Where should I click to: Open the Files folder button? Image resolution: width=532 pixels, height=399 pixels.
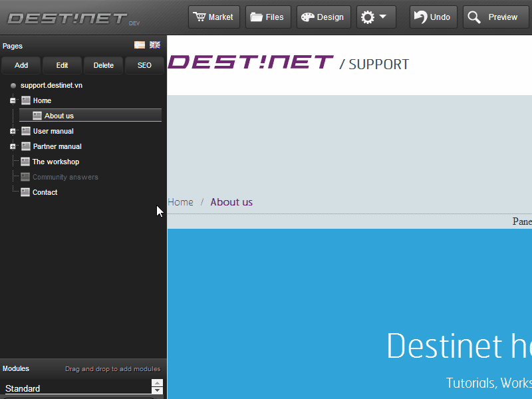pyautogui.click(x=267, y=17)
